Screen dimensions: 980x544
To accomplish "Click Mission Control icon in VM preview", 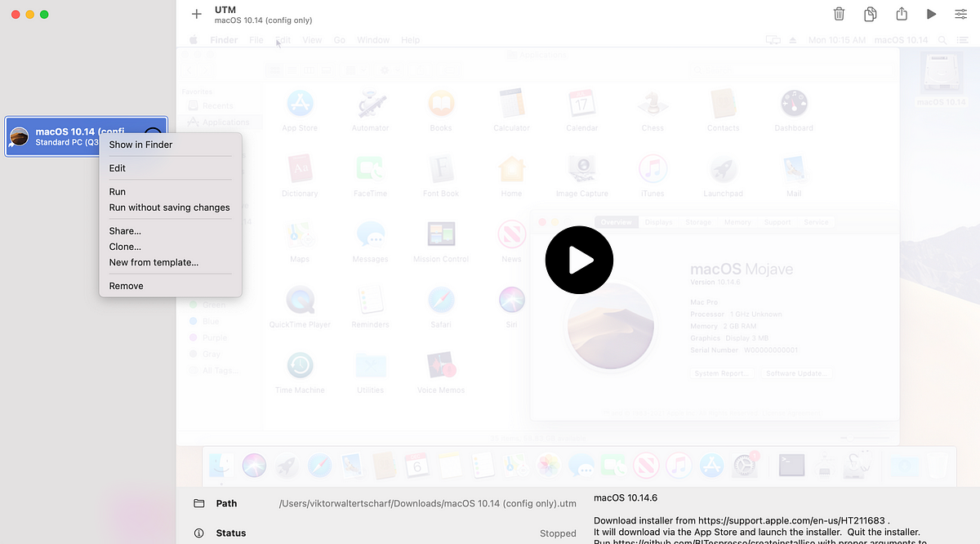I will pyautogui.click(x=441, y=235).
